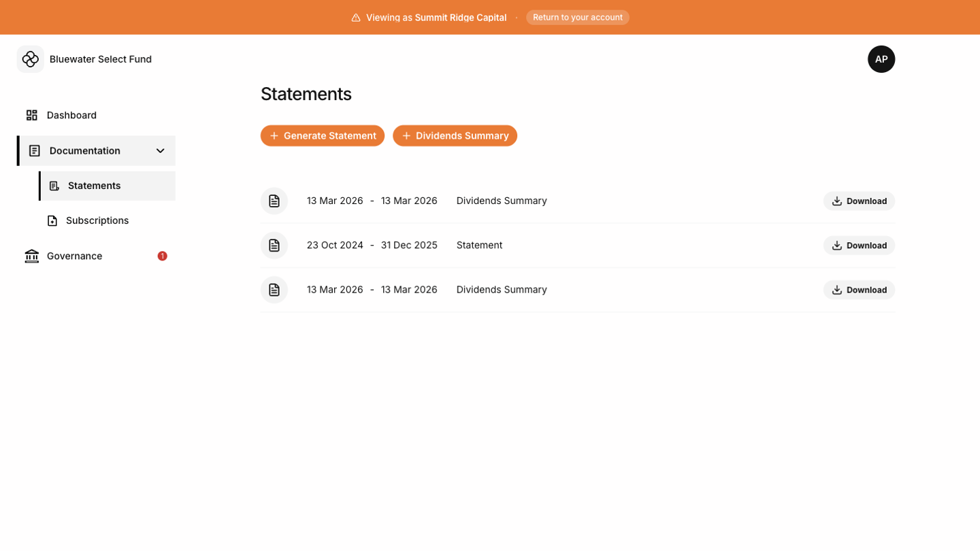The image size is (980, 551).
Task: Go to the Subscriptions page
Action: (97, 220)
